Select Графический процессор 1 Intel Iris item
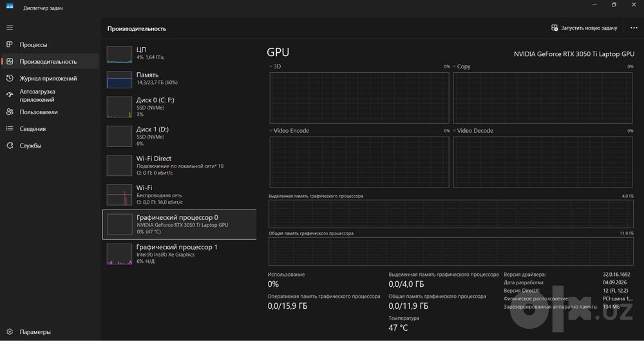The height and width of the screenshot is (341, 644). pyautogui.click(x=179, y=254)
